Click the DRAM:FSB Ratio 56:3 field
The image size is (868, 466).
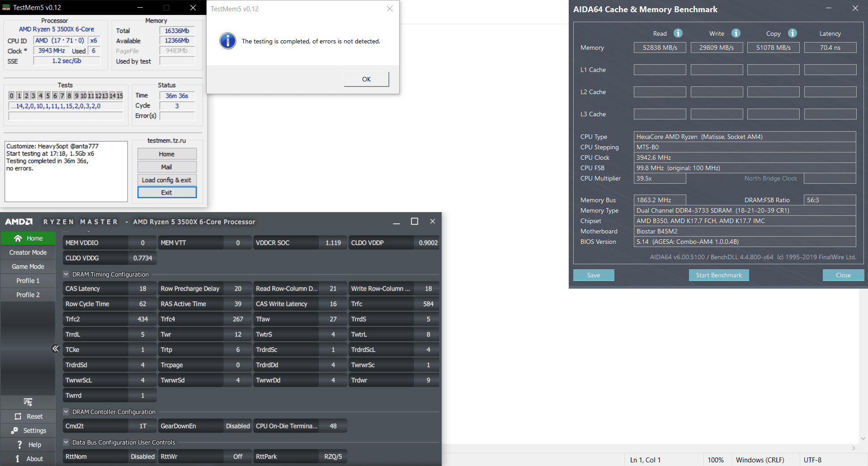tap(830, 200)
